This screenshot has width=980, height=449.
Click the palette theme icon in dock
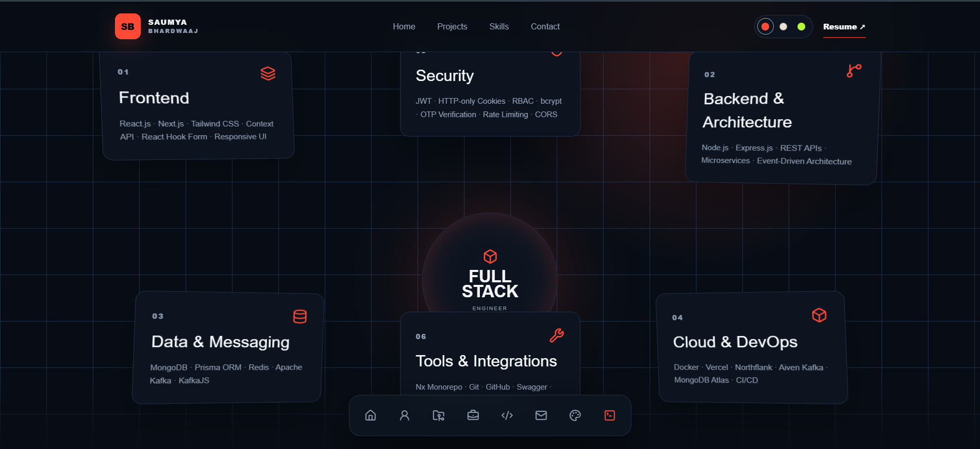[575, 415]
